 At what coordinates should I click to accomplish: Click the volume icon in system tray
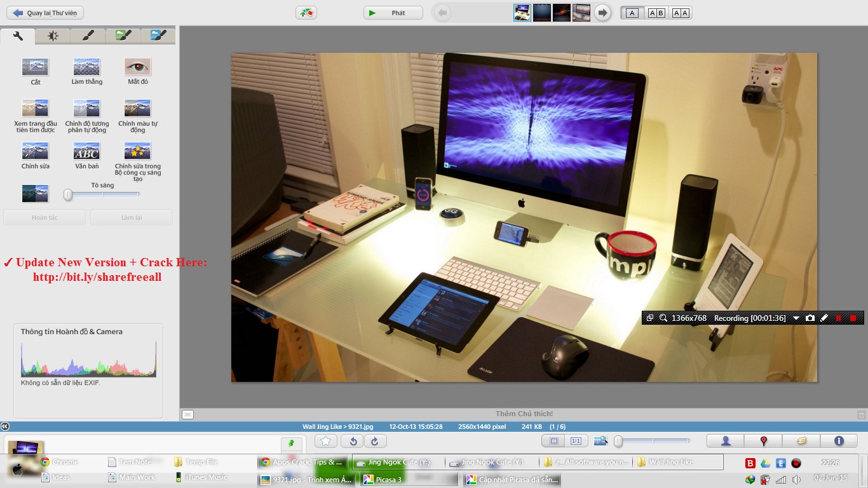point(796,480)
